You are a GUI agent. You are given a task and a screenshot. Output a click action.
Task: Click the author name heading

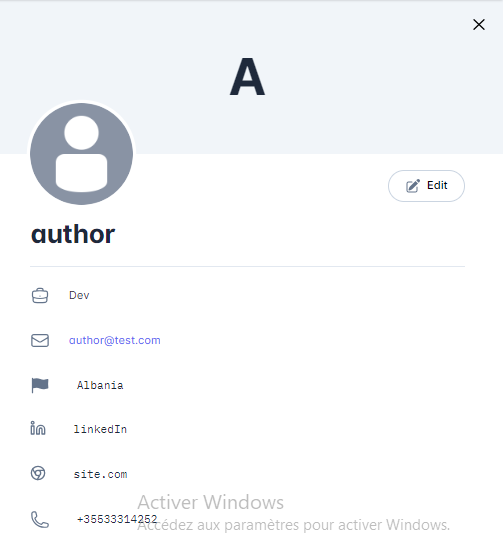click(x=73, y=234)
